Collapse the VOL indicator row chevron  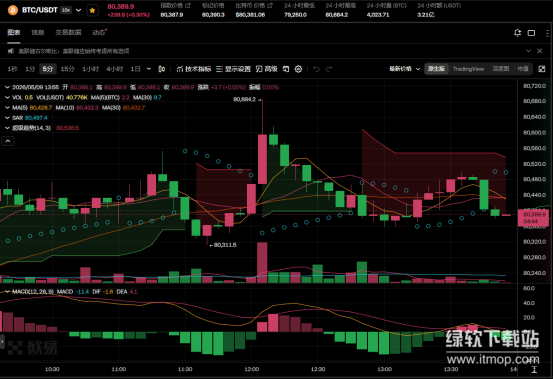point(7,97)
